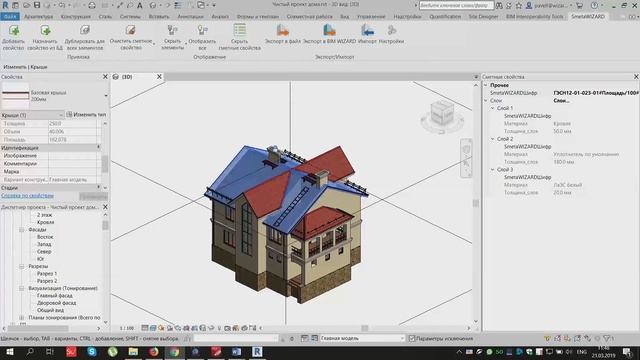Switch to the SmetaWIZARD ribbon tab
Viewport: 640px width, 360px height.
(588, 17)
